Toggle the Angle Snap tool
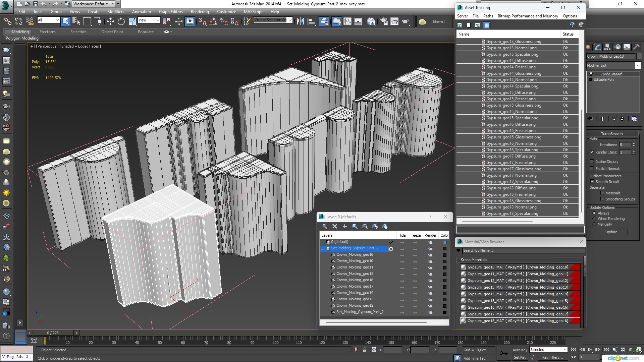Viewport: 644px width, 362px height. pos(213,22)
